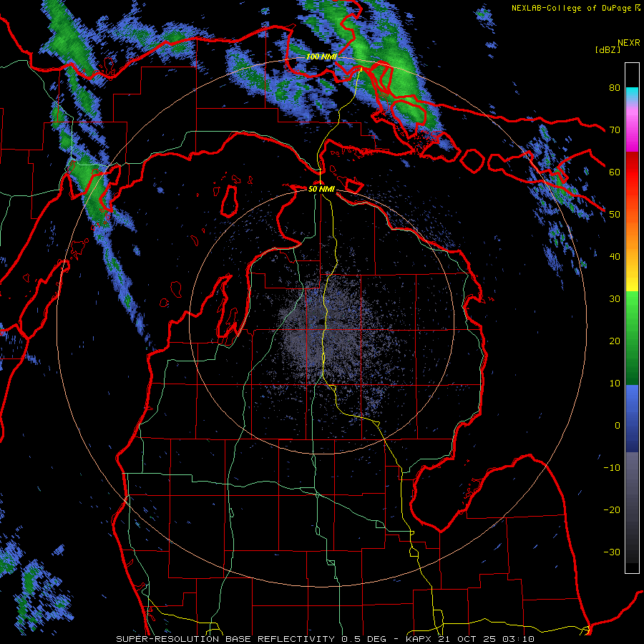Click the -20 value on the dBZ scale
Image resolution: width=644 pixels, height=644 pixels.
tap(612, 510)
